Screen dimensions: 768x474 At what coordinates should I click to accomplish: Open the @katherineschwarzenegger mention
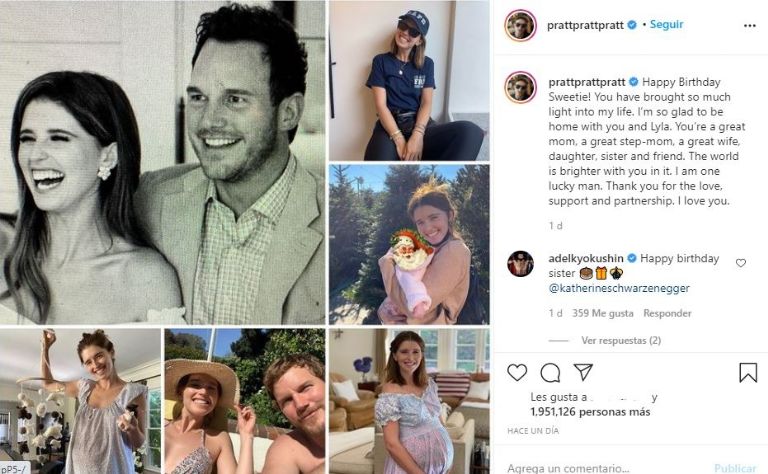(619, 288)
